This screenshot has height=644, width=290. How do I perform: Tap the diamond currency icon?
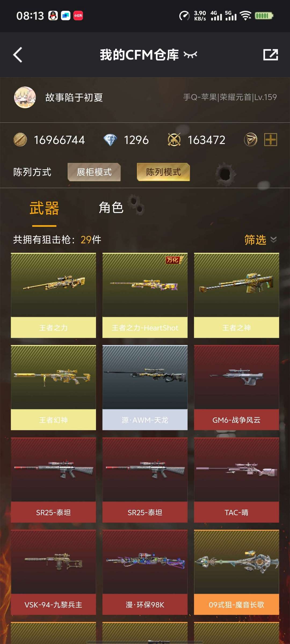point(110,140)
